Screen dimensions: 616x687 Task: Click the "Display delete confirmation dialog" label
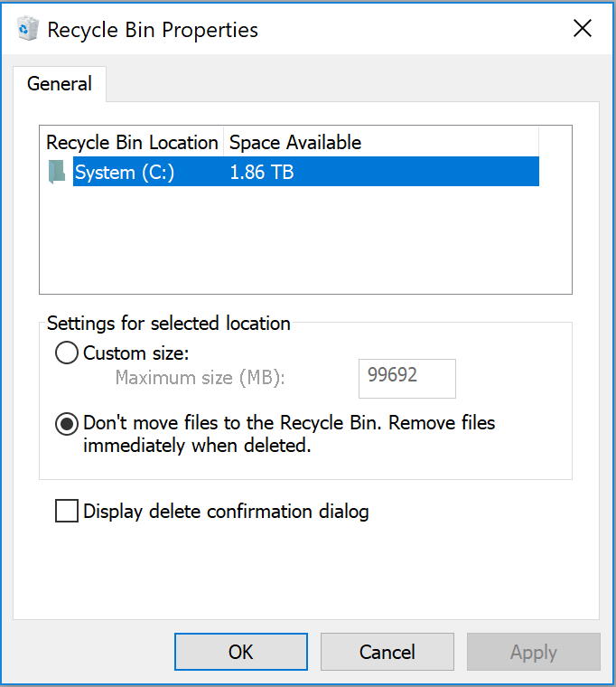tap(226, 512)
